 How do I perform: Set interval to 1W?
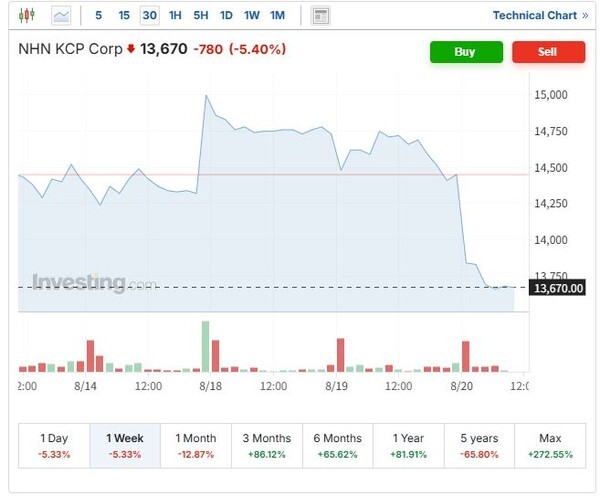point(251,16)
